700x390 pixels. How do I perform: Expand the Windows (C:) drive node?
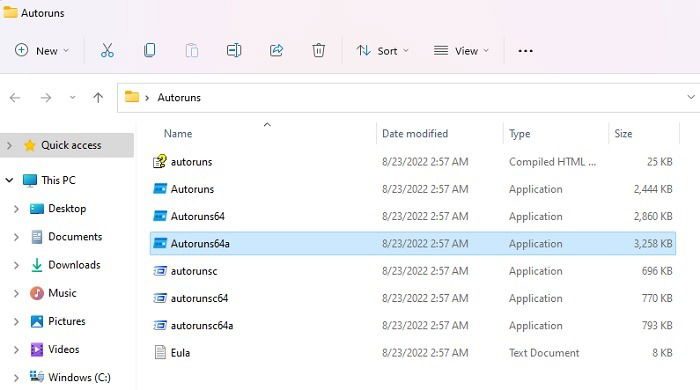[17, 378]
